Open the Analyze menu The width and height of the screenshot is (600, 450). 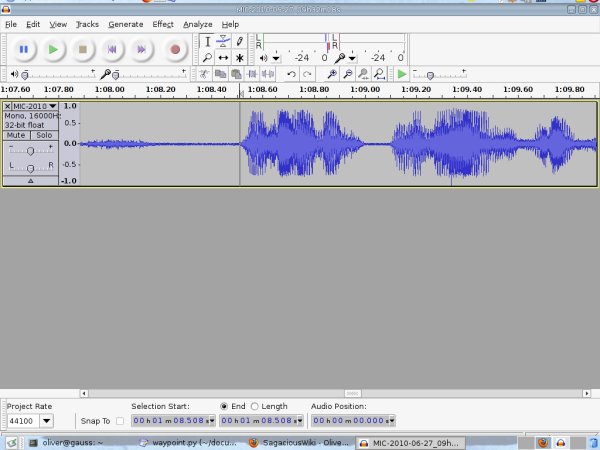(197, 23)
